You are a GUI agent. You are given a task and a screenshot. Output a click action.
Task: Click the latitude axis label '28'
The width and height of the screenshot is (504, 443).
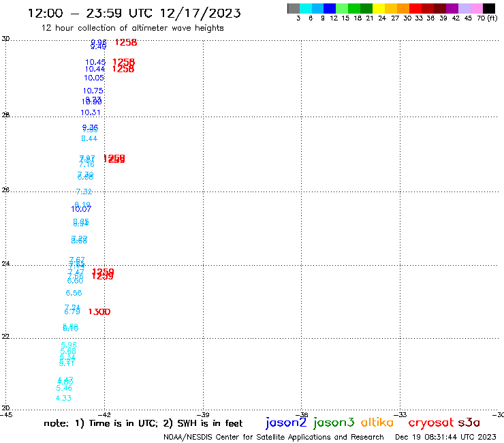coord(5,115)
